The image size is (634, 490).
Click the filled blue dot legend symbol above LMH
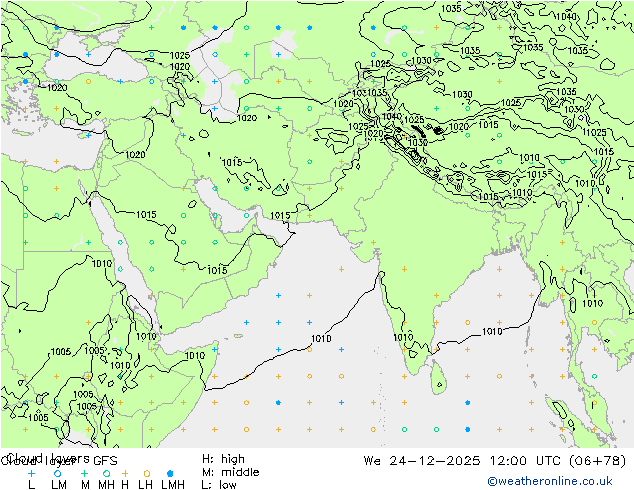click(170, 473)
